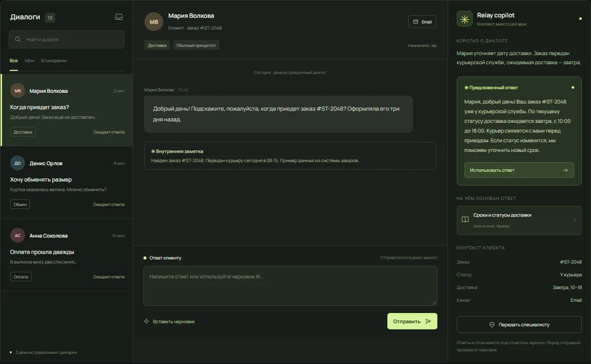Switch to the В ожидании tab

pos(54,61)
